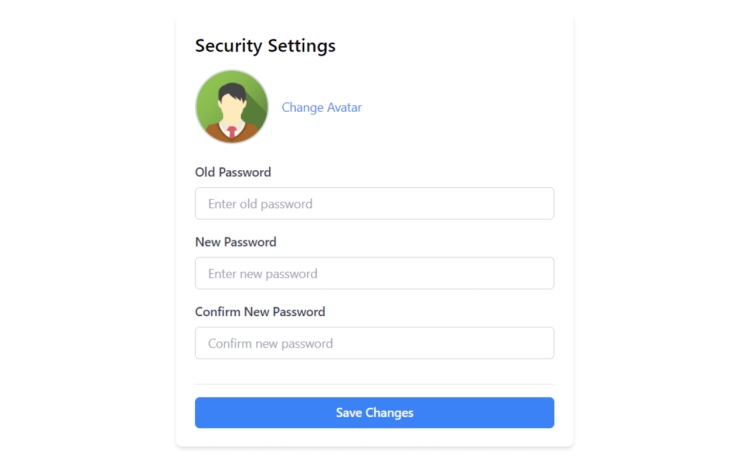Click the Old Password label text
The image size is (750, 469).
233,172
